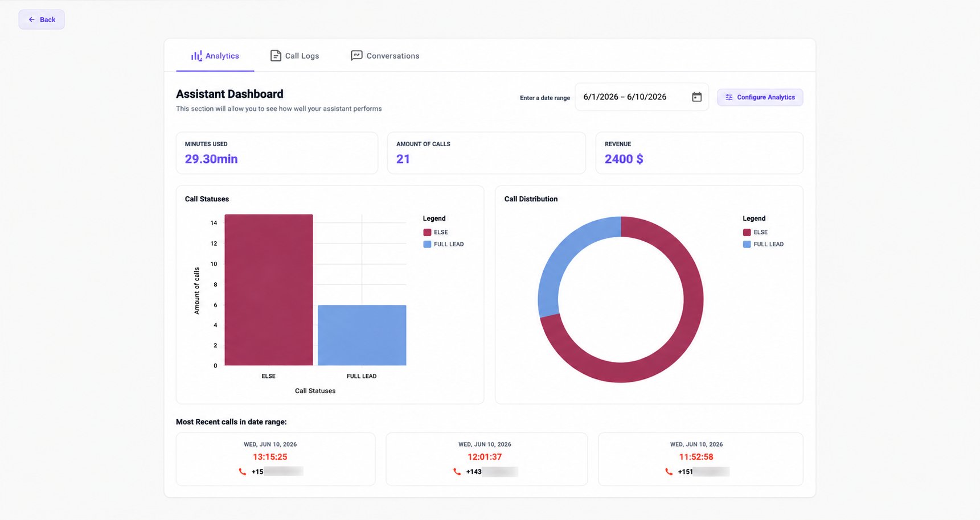Viewport: 980px width, 520px height.
Task: Open the Conversations tab
Action: (385, 56)
